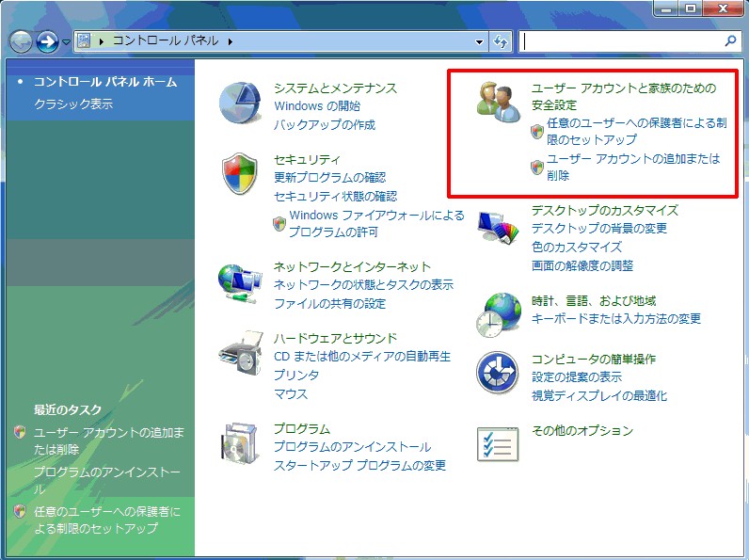Viewport: 749px width, 560px height.
Task: Click プリンタ link
Action: tap(296, 376)
